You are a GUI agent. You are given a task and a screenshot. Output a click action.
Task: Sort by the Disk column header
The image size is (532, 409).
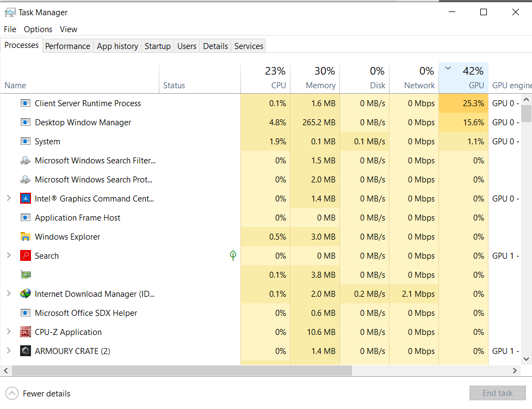click(x=365, y=78)
